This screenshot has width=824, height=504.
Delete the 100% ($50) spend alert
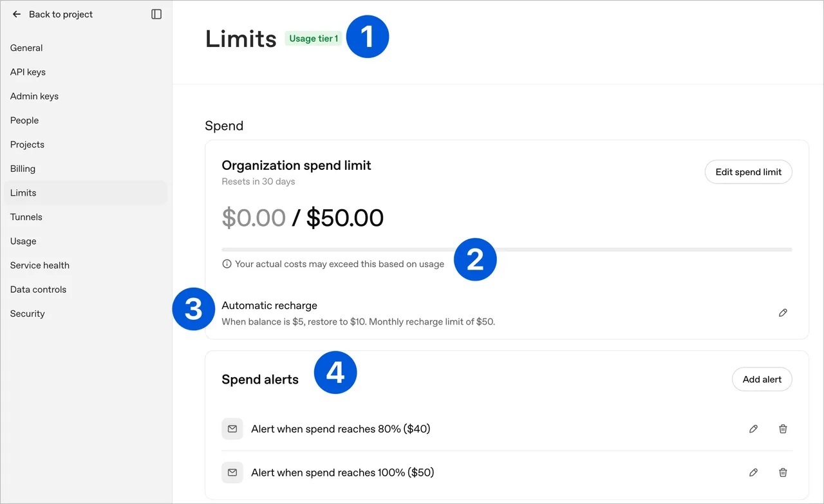click(x=783, y=472)
